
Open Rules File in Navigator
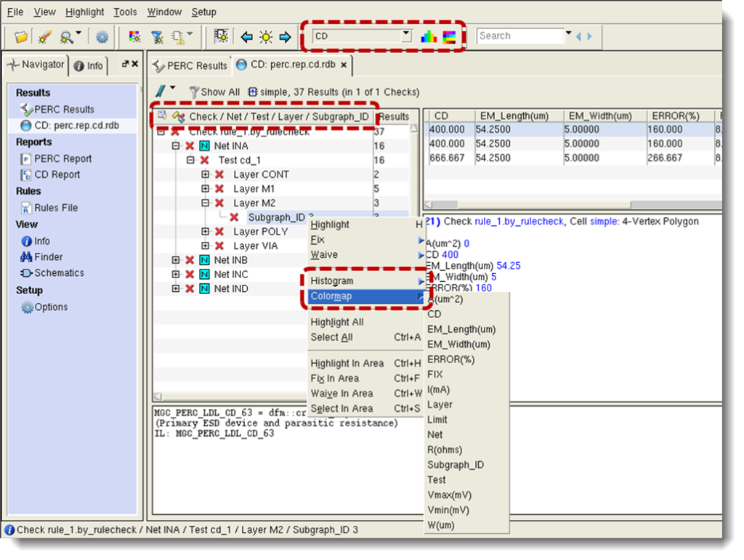(49, 208)
